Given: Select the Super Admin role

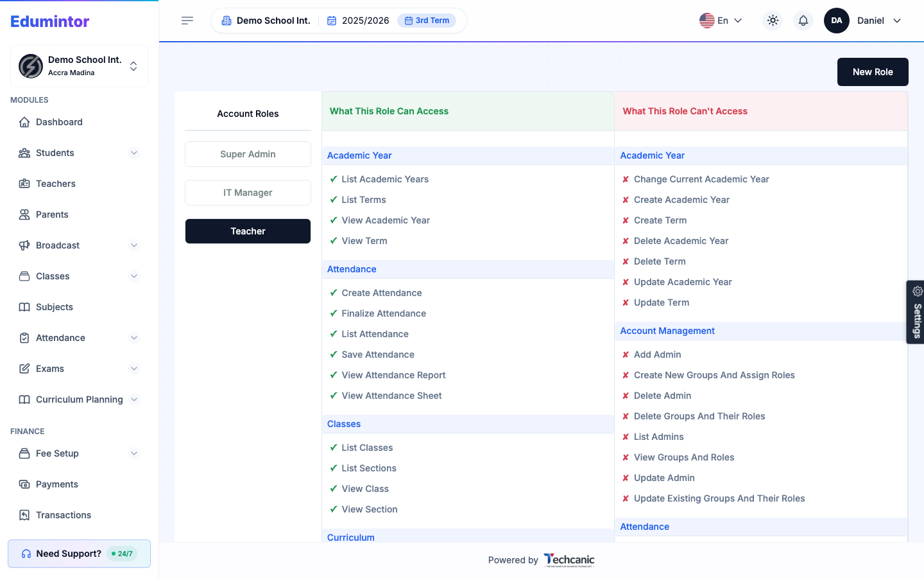Looking at the screenshot, I should pos(248,154).
